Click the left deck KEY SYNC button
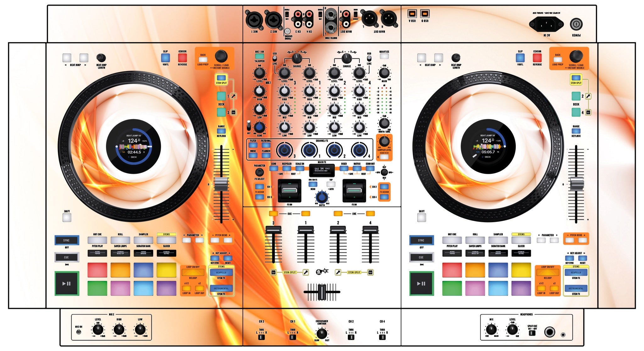Viewport: 644px width, 351px height. click(215, 258)
